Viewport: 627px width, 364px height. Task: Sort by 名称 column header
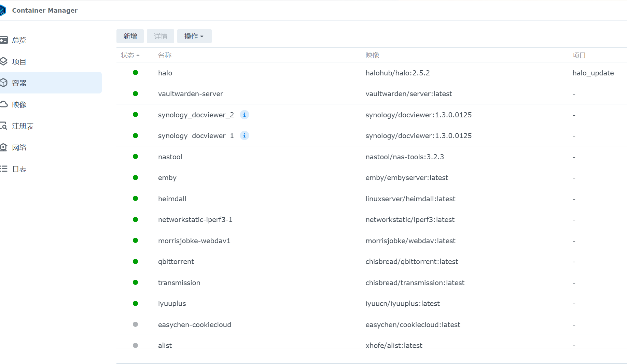(257, 55)
